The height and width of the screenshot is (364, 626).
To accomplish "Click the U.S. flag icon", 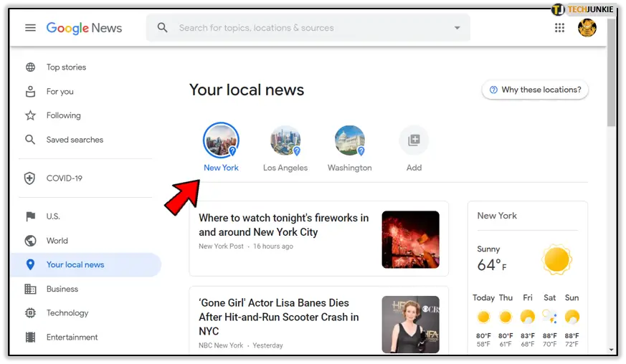I will tap(30, 216).
